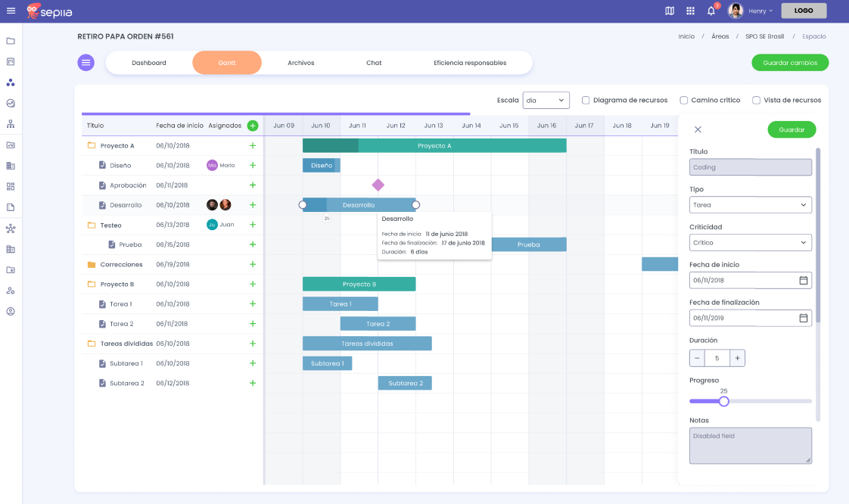The image size is (849, 504).
Task: Check the Vista de recursos option
Action: 756,100
